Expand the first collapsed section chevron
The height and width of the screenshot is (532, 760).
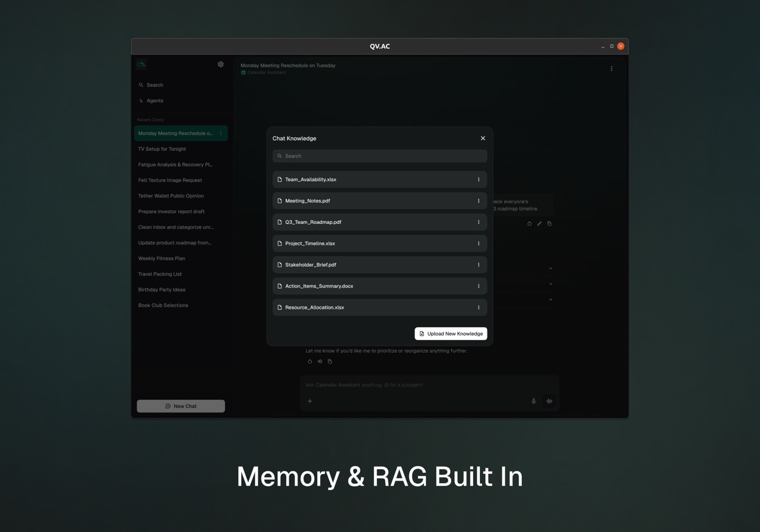(550, 268)
